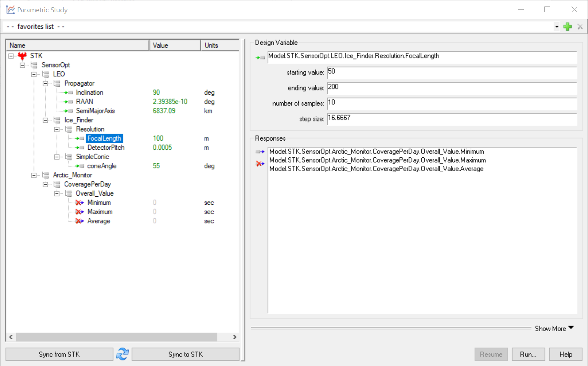Click the Parametric Study title bar icon

point(10,10)
